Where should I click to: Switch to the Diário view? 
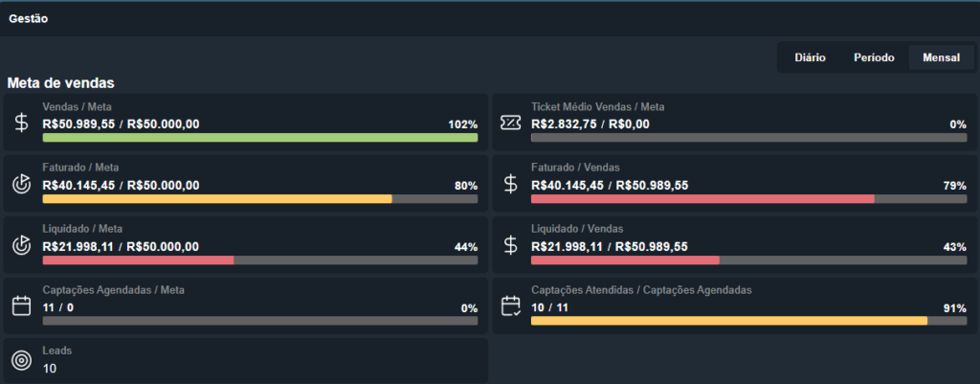(x=810, y=57)
